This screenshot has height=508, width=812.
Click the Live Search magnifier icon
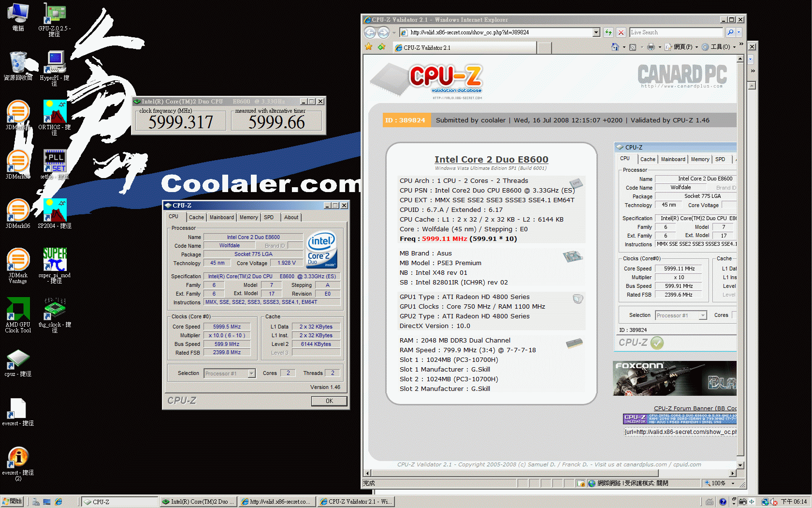click(x=730, y=32)
